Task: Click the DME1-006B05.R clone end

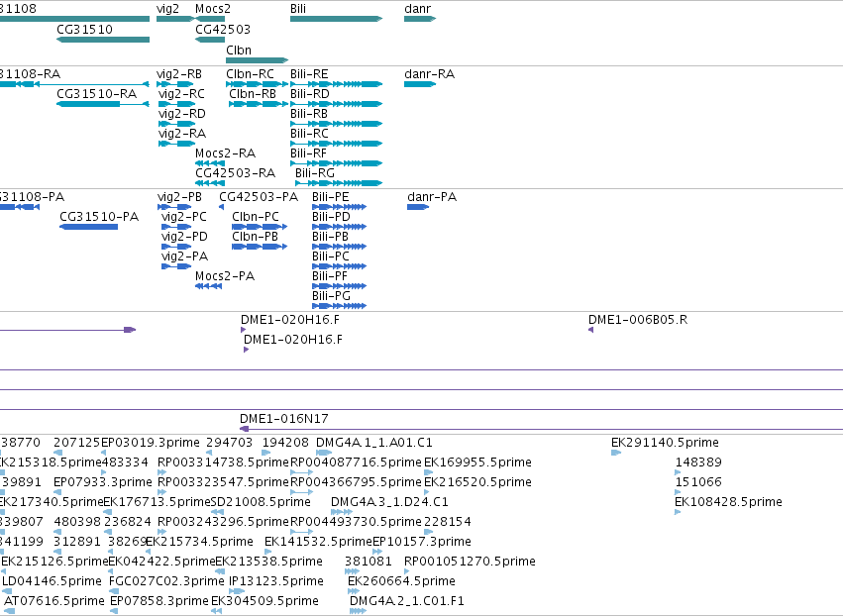Action: click(590, 330)
